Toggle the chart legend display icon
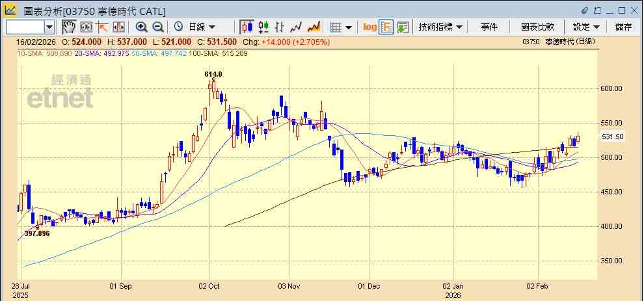The height and width of the screenshot is (301, 644). [386, 27]
